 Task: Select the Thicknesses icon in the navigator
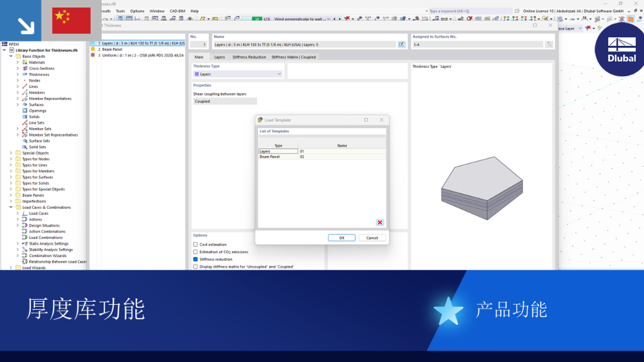coord(25,74)
